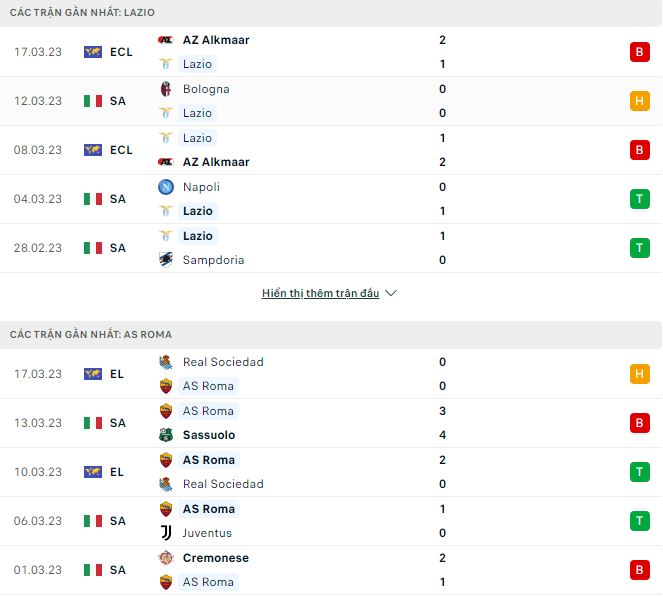Click the green T badge for Napoli vs Lazio
663x596 pixels.
(640, 199)
